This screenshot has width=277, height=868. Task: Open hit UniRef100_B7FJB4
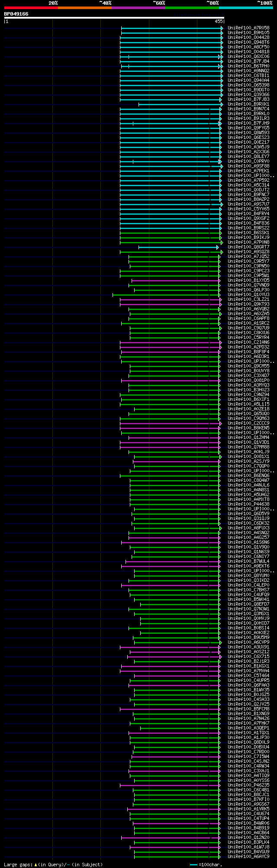(248, 61)
